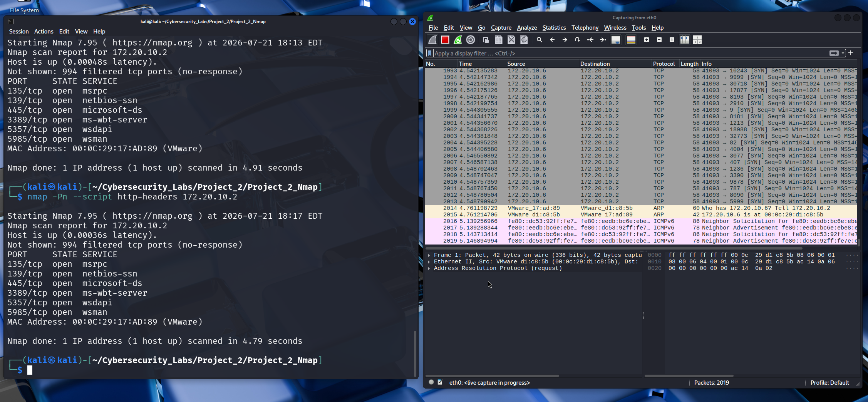
Task: Click the Profile: Default status entry
Action: [829, 383]
